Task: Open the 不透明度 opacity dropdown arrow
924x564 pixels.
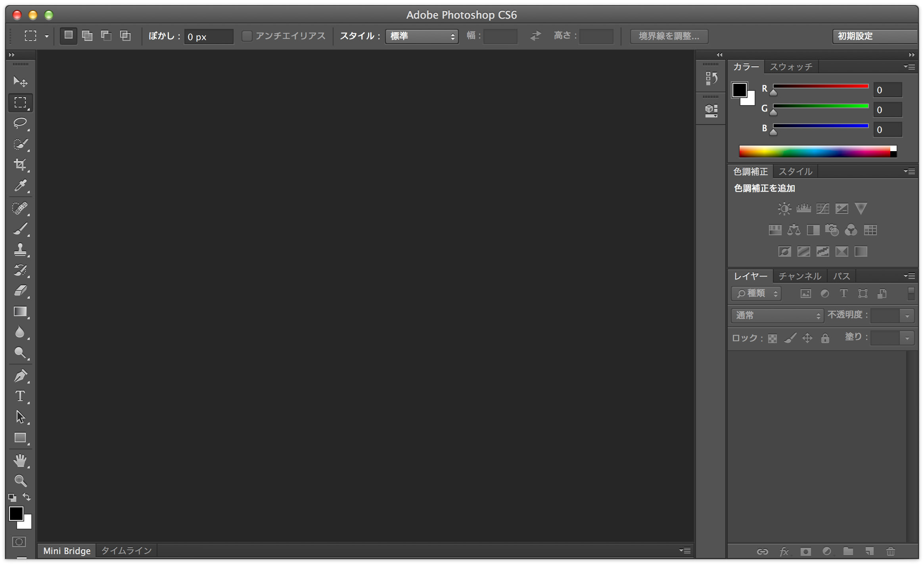Action: (x=907, y=316)
